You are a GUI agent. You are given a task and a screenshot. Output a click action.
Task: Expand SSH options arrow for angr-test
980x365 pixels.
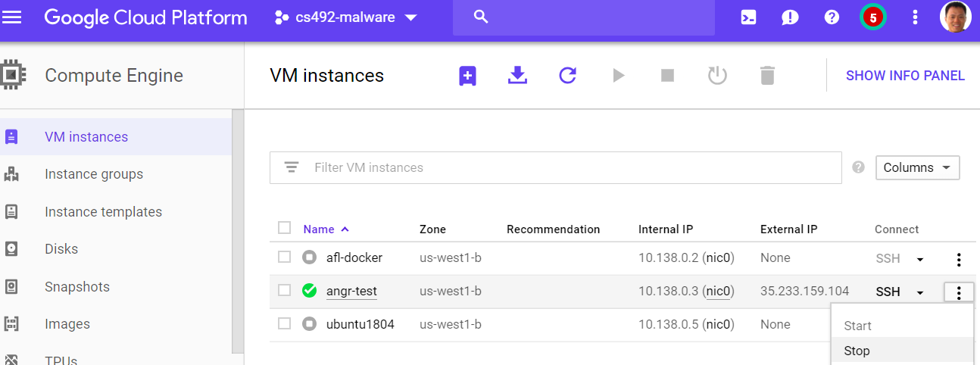pyautogui.click(x=920, y=292)
